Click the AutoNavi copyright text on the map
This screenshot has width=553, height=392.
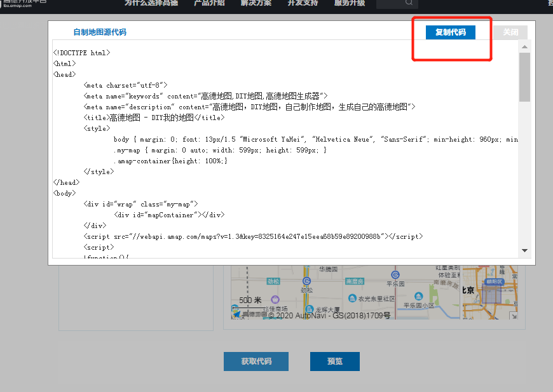tap(329, 316)
